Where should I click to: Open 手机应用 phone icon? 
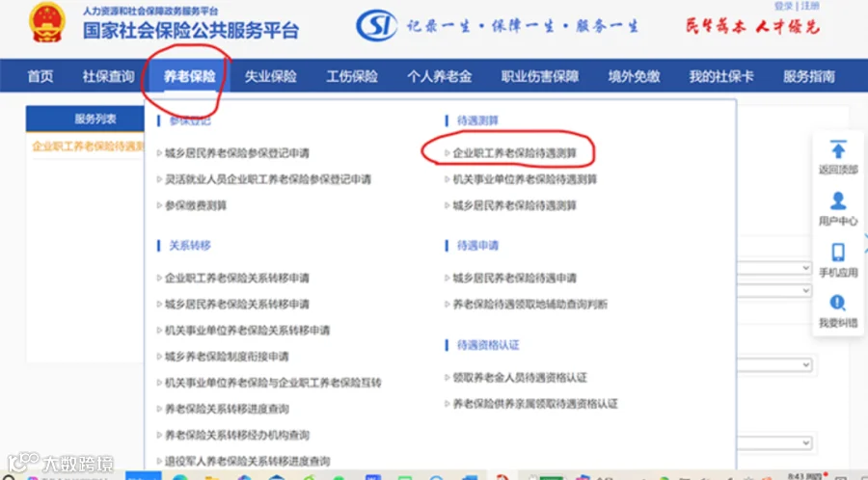[838, 253]
